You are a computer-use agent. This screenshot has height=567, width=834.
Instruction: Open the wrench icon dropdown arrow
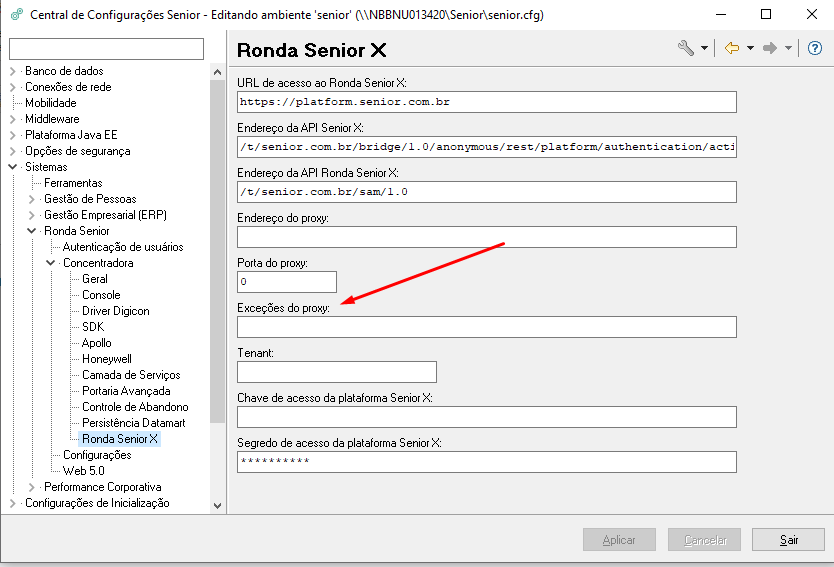click(704, 48)
